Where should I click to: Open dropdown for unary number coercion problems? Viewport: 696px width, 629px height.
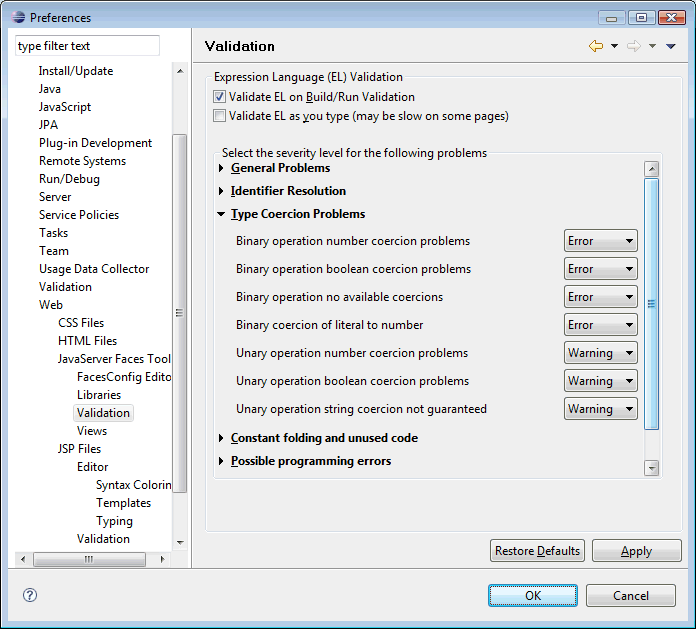point(601,352)
